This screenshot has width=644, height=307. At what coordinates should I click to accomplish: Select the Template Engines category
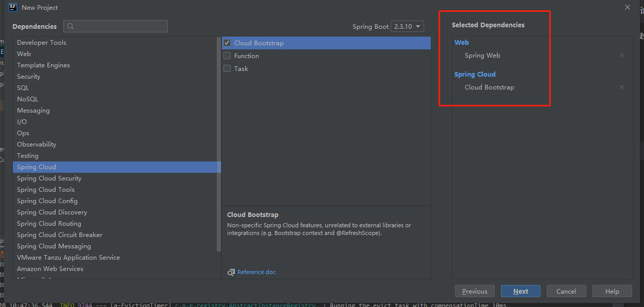pos(115,65)
